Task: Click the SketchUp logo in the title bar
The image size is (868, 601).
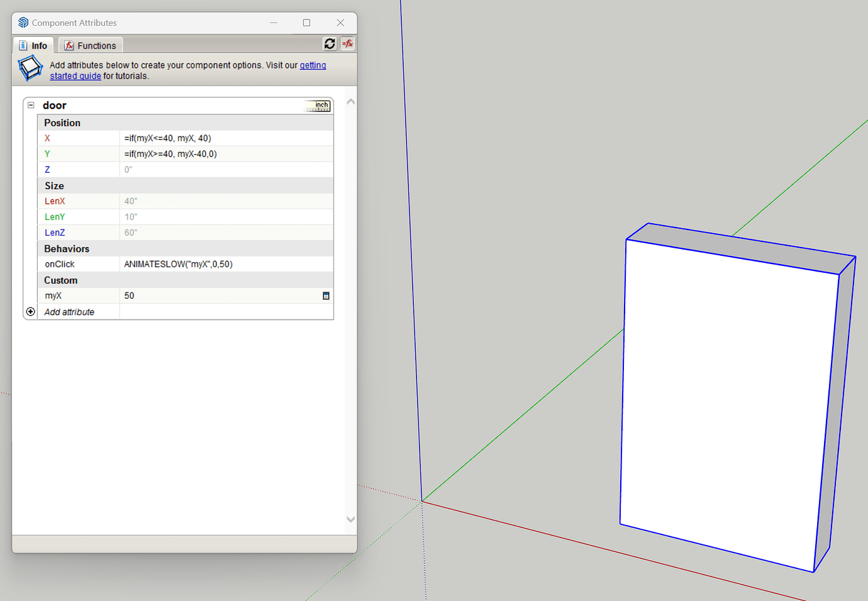Action: coord(23,22)
